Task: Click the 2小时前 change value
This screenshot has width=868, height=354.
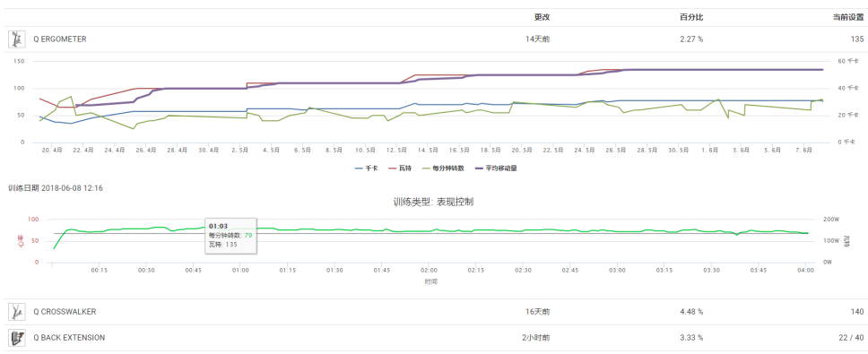Action: point(536,337)
